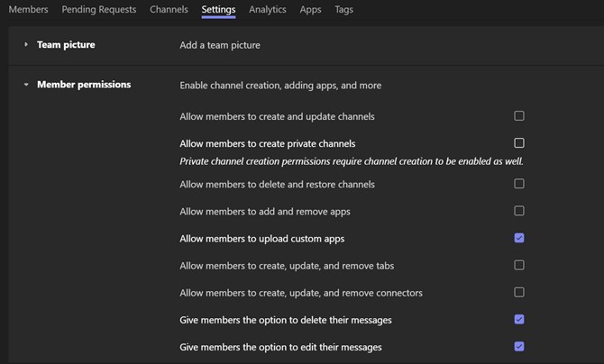Disable option to edit their messages
The width and height of the screenshot is (604, 364).
point(519,346)
